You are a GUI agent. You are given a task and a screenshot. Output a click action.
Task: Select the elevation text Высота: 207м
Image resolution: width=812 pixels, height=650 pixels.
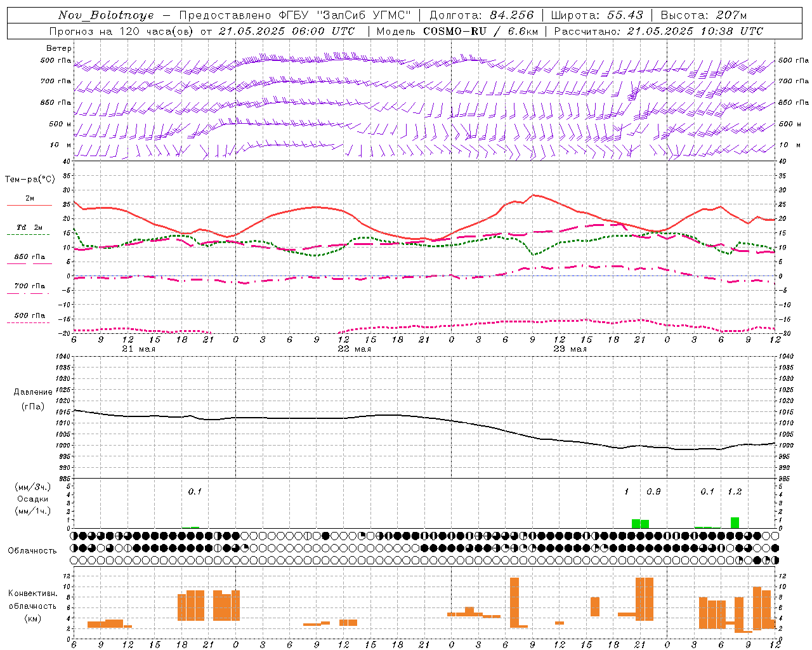tap(704, 15)
